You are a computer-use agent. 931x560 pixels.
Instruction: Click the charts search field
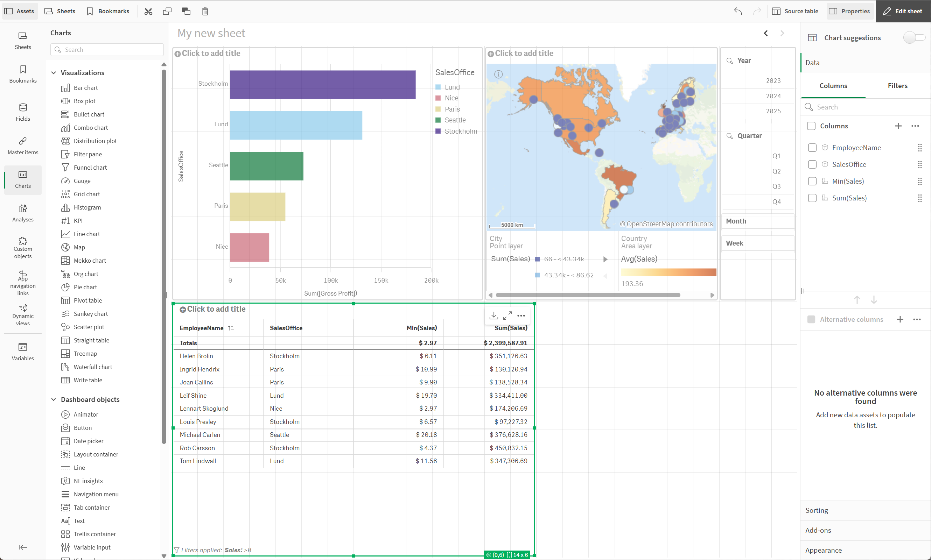point(107,49)
